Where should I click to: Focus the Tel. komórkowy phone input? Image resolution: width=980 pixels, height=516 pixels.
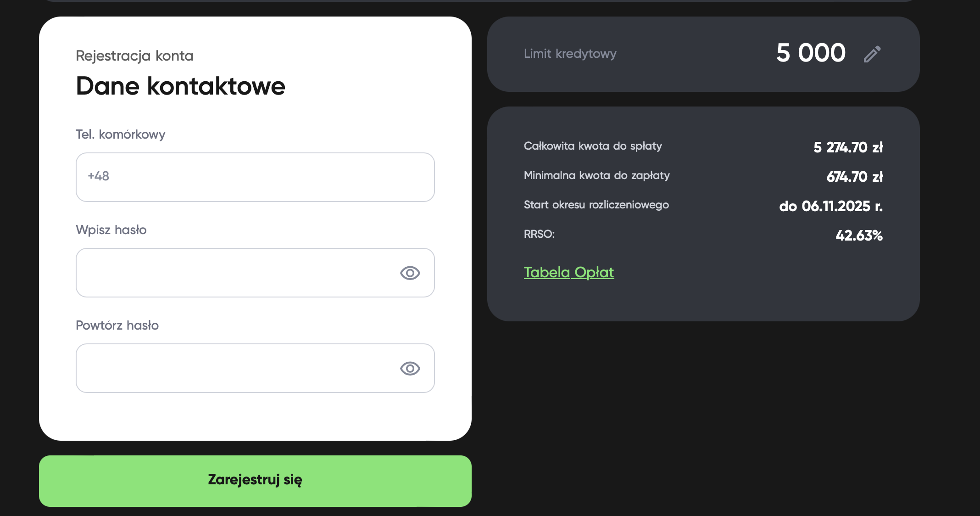(255, 177)
